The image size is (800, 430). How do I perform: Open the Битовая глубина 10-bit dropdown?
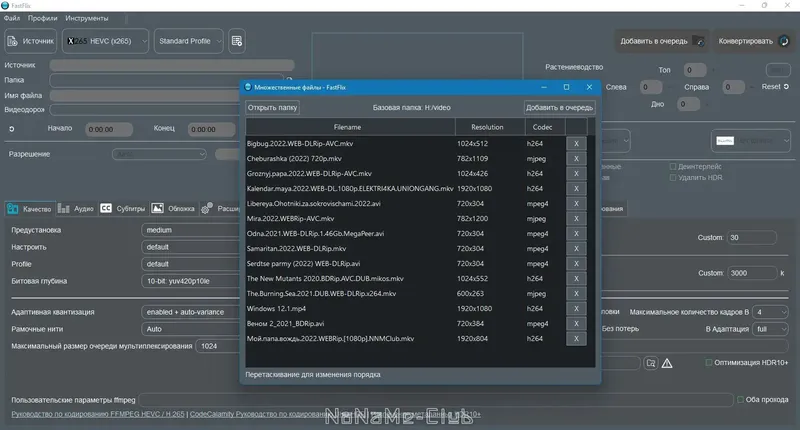191,281
